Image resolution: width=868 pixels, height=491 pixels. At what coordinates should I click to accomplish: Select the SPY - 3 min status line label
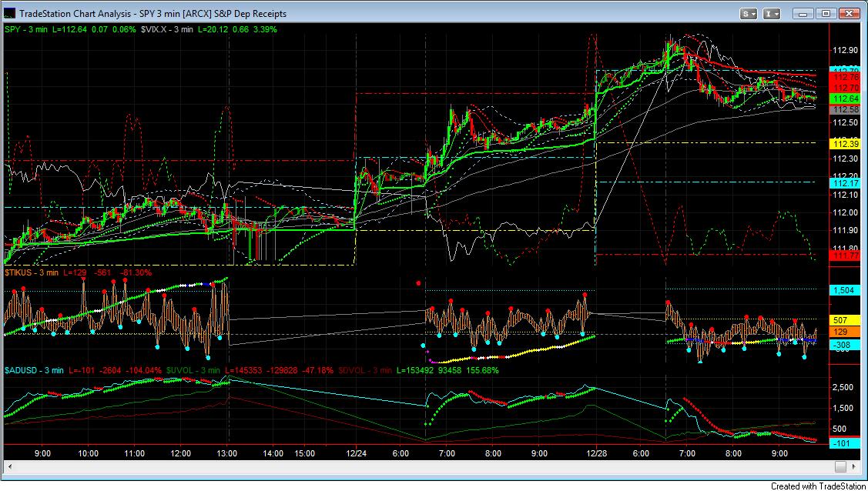coord(25,29)
